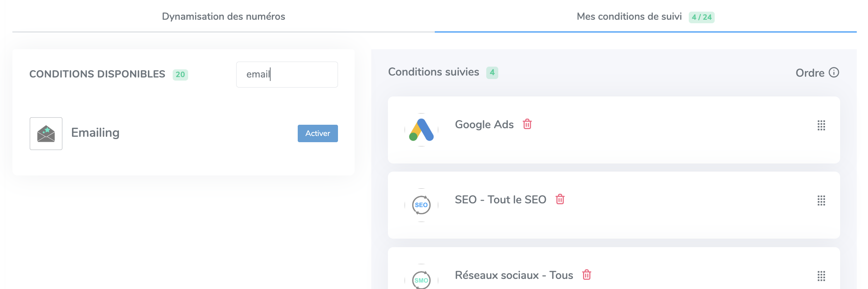Click the Conditions suivies count badge
This screenshot has width=868, height=289.
coord(492,72)
